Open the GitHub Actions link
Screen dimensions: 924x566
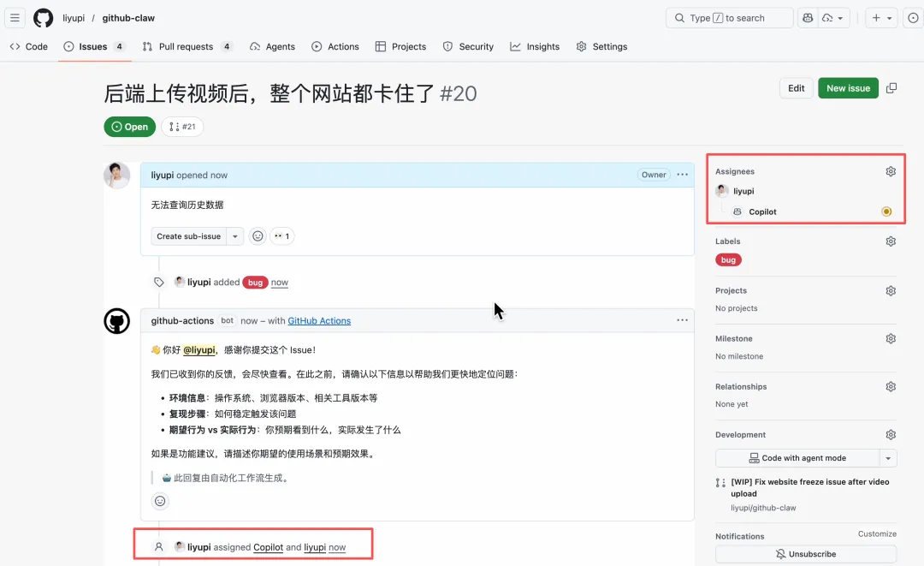[x=319, y=320]
